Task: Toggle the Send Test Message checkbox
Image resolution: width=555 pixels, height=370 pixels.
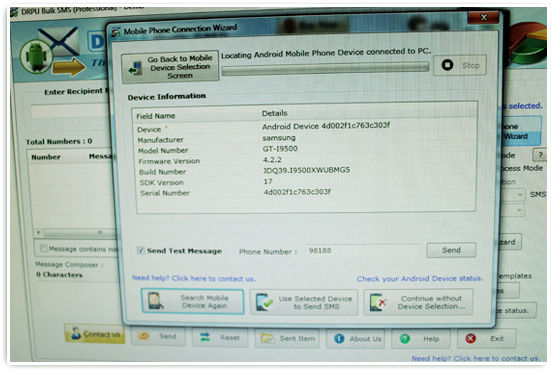Action: (x=141, y=250)
